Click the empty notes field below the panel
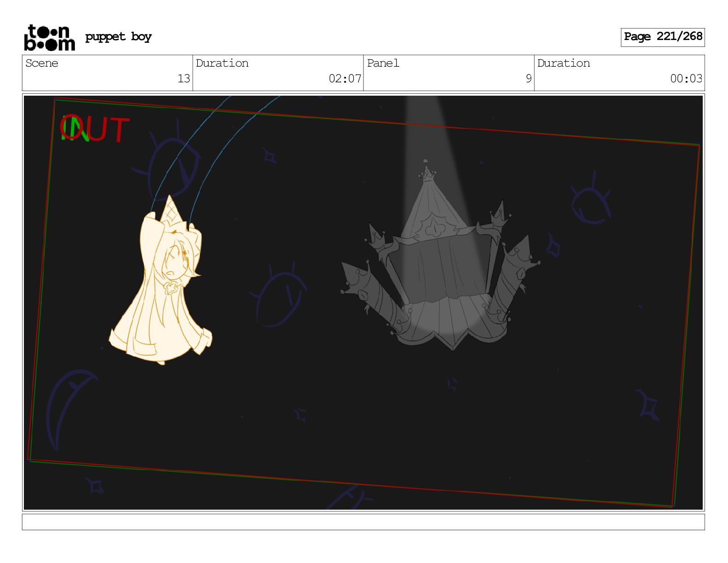 click(x=363, y=522)
